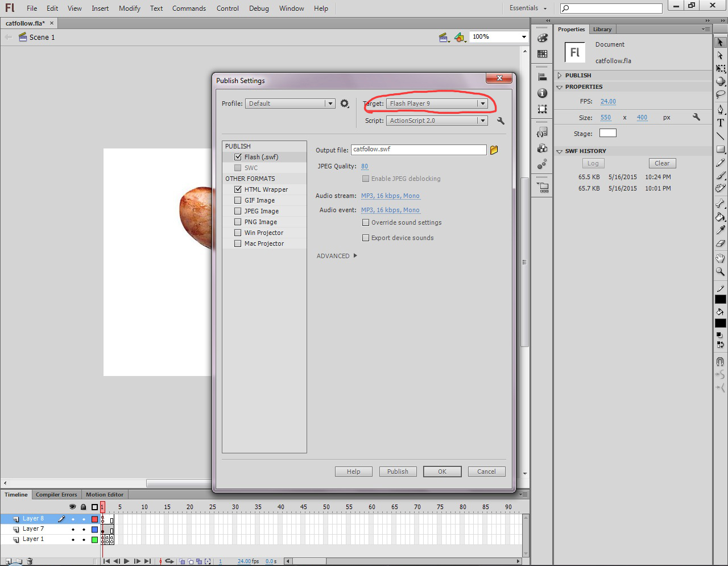Select the 3D Rotation tool

720,81
